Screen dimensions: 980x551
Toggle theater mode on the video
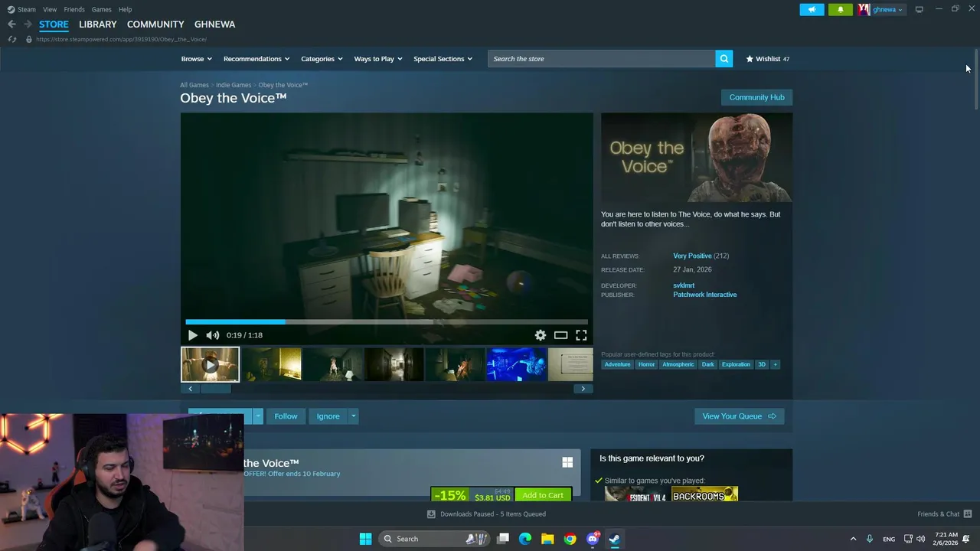pyautogui.click(x=560, y=335)
